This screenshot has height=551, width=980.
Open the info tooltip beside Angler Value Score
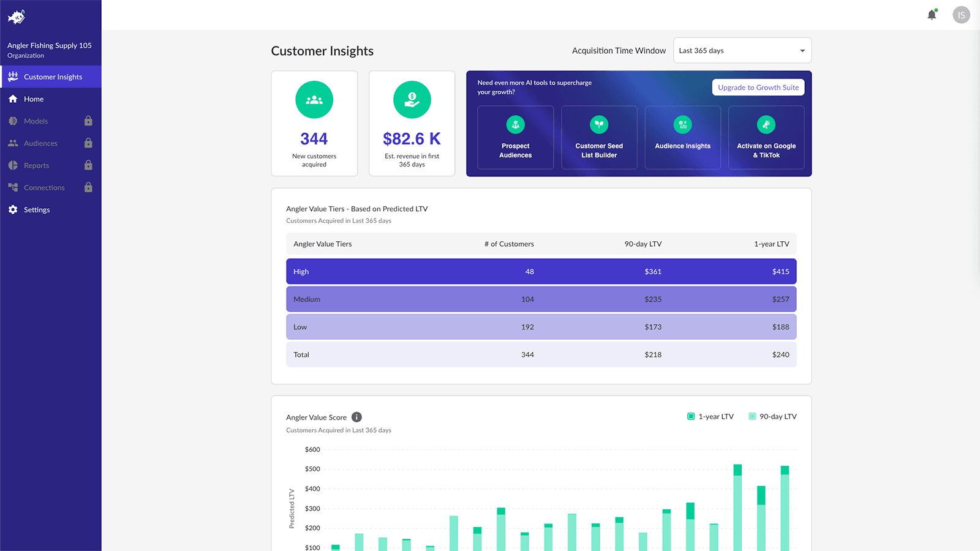click(356, 417)
